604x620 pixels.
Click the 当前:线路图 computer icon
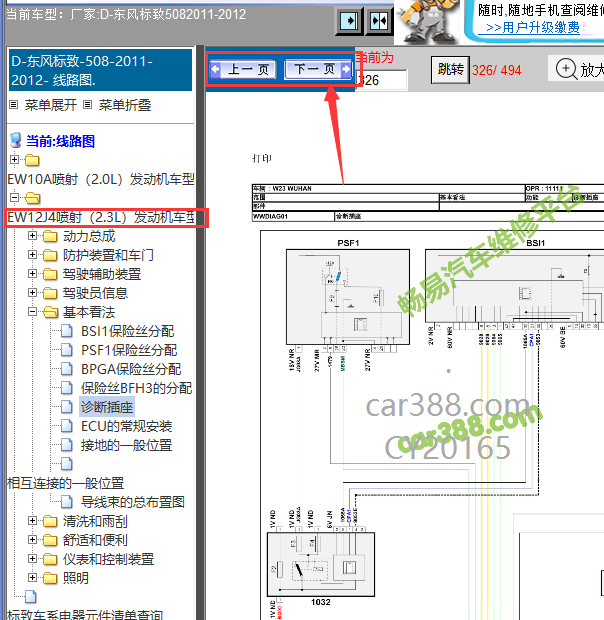click(x=15, y=140)
